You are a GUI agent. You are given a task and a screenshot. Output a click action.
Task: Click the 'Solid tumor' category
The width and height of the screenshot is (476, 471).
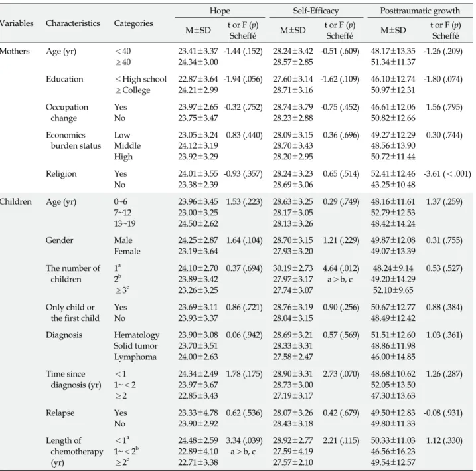(x=135, y=346)
